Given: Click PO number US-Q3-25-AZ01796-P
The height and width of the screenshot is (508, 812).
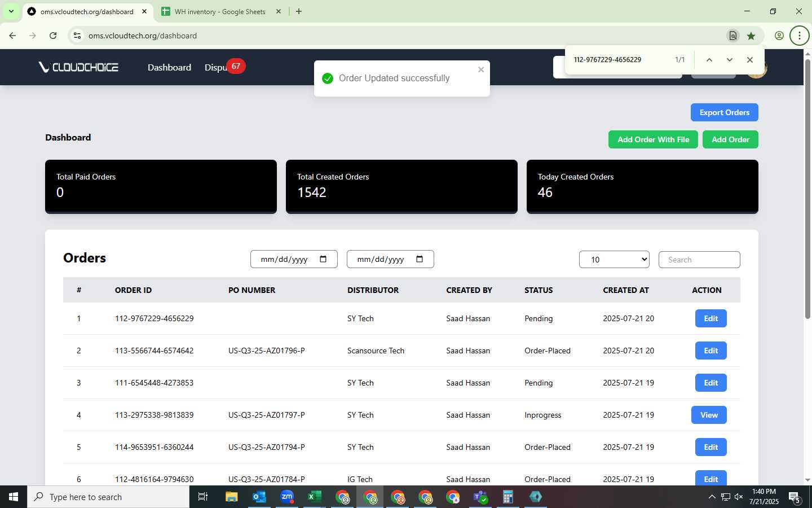Looking at the screenshot, I should click(x=266, y=351).
